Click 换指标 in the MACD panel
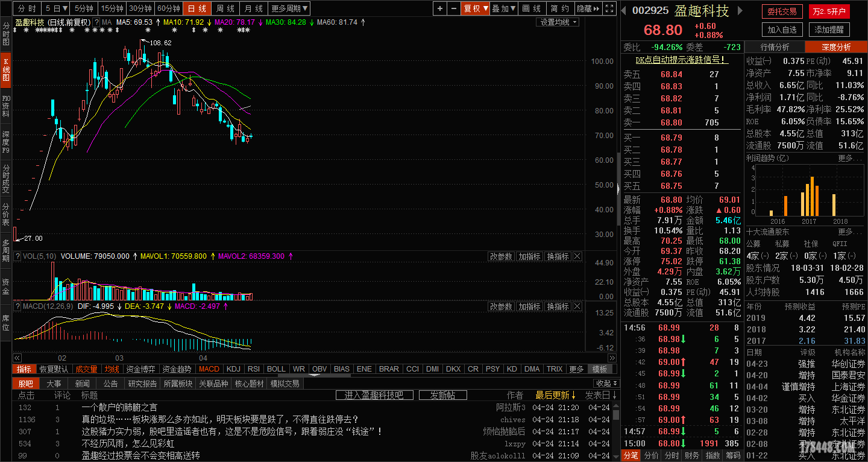868x462 pixels. 558,306
